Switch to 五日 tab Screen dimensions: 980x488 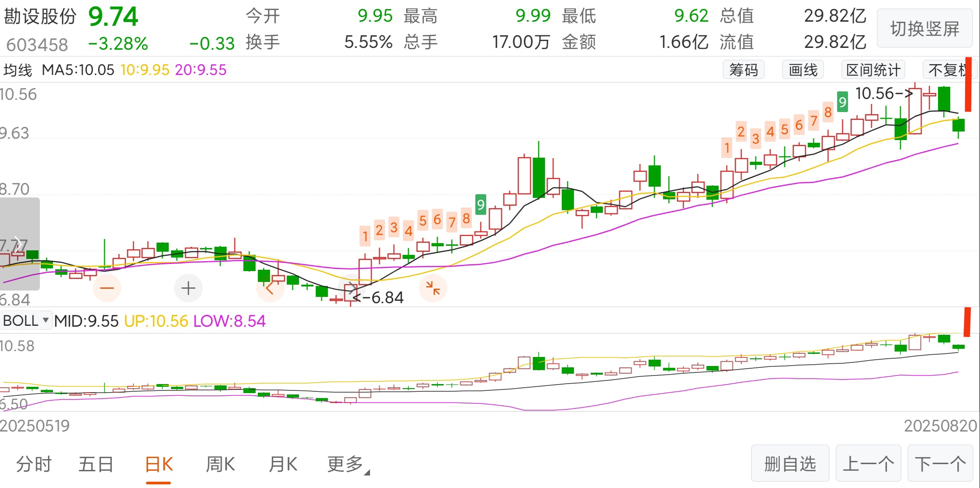pyautogui.click(x=96, y=464)
